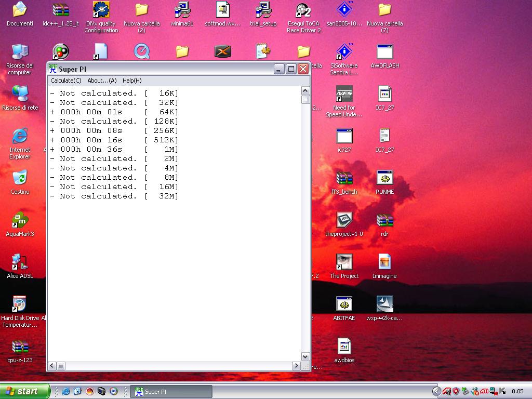Select the ff3_bench archive icon
Image resolution: width=532 pixels, height=399 pixels.
[x=344, y=179]
